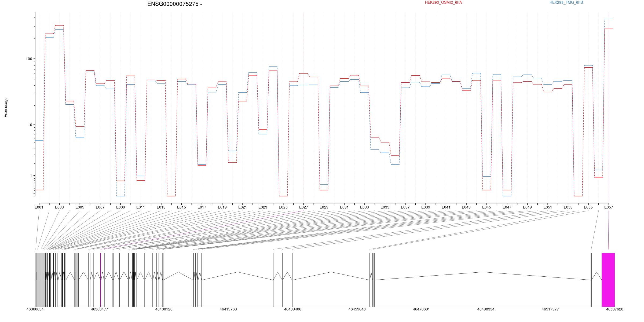This screenshot has width=644, height=322.
Task: Click exon label E057
Action: 609,207
